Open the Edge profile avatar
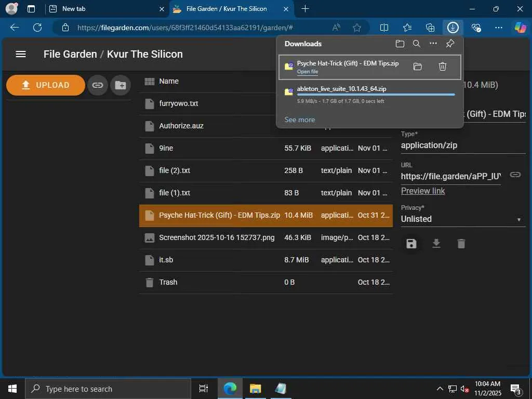 (12, 8)
